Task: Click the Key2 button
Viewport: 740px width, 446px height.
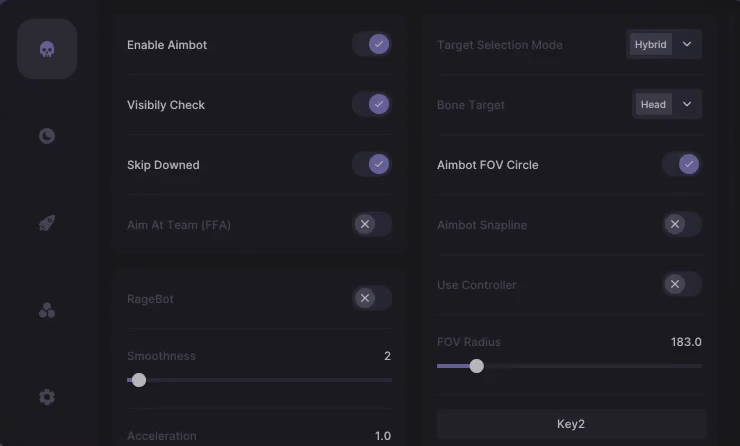Action: 571,424
